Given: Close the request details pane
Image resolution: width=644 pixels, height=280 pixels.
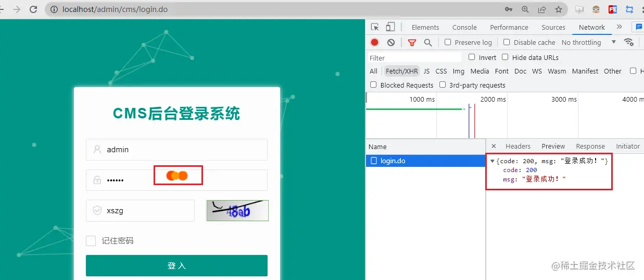Looking at the screenshot, I should coord(494,147).
